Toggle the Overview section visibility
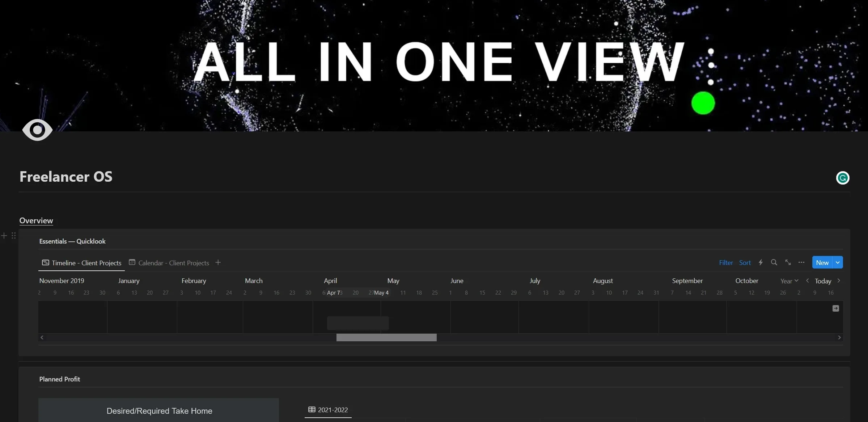The width and height of the screenshot is (868, 422). tap(36, 220)
